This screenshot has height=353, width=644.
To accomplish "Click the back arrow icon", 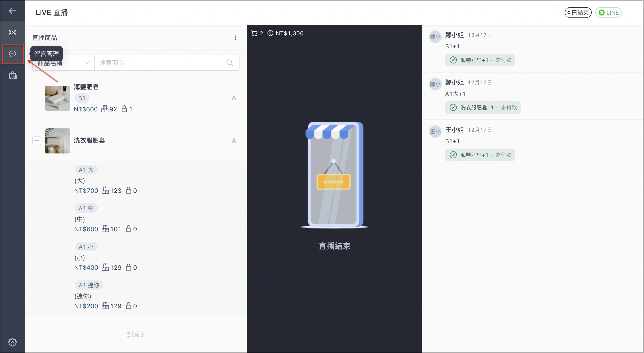I will tap(12, 11).
